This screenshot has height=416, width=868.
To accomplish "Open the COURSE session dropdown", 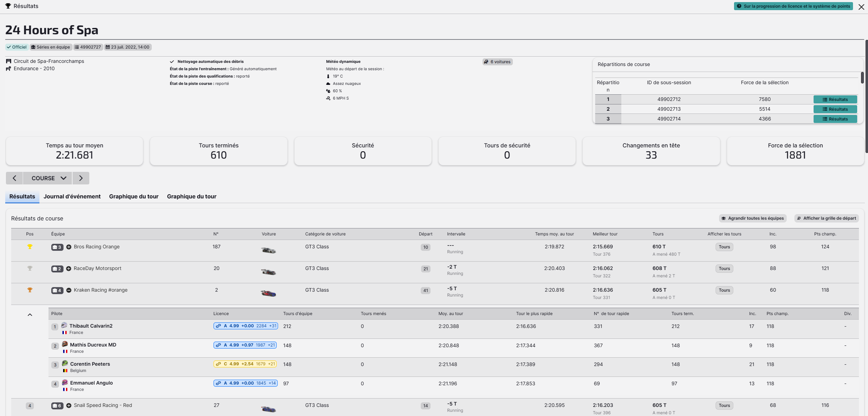I will pos(48,178).
